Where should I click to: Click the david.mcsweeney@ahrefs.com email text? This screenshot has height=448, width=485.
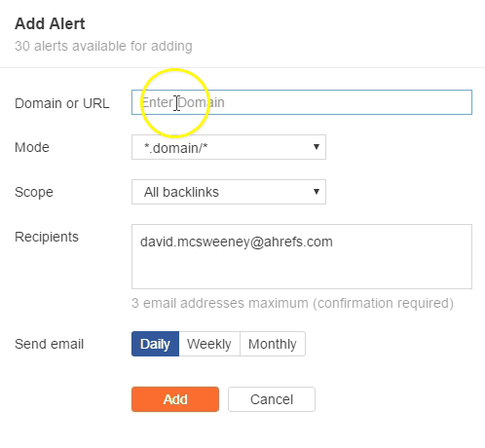[x=237, y=242]
